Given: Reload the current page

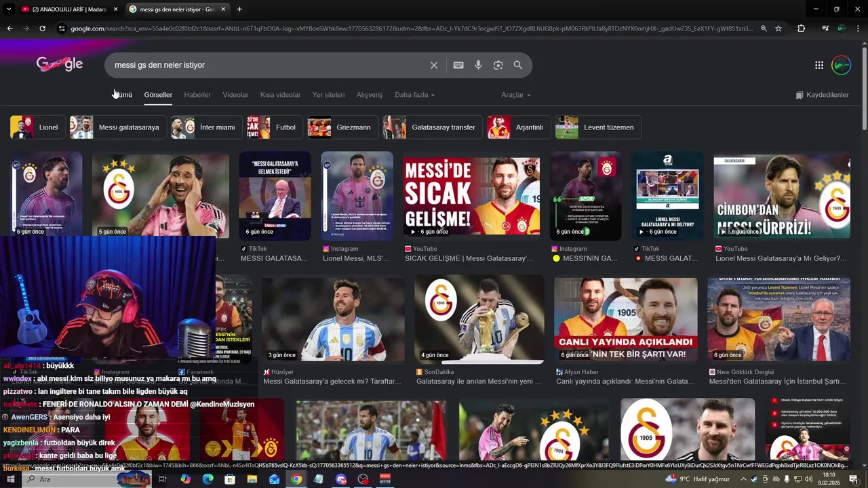Looking at the screenshot, I should tap(42, 28).
